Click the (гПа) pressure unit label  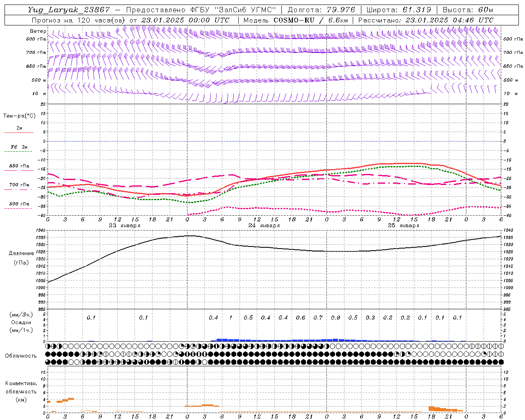(21, 262)
